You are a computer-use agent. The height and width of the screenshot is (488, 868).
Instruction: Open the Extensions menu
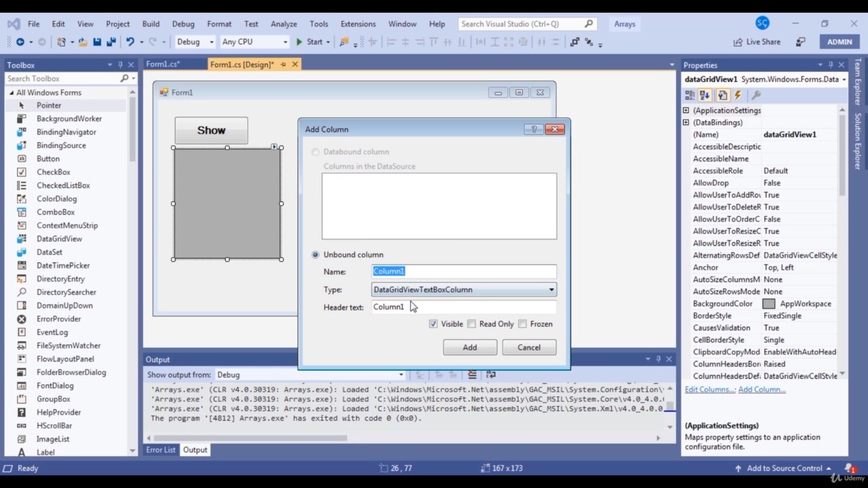[357, 24]
